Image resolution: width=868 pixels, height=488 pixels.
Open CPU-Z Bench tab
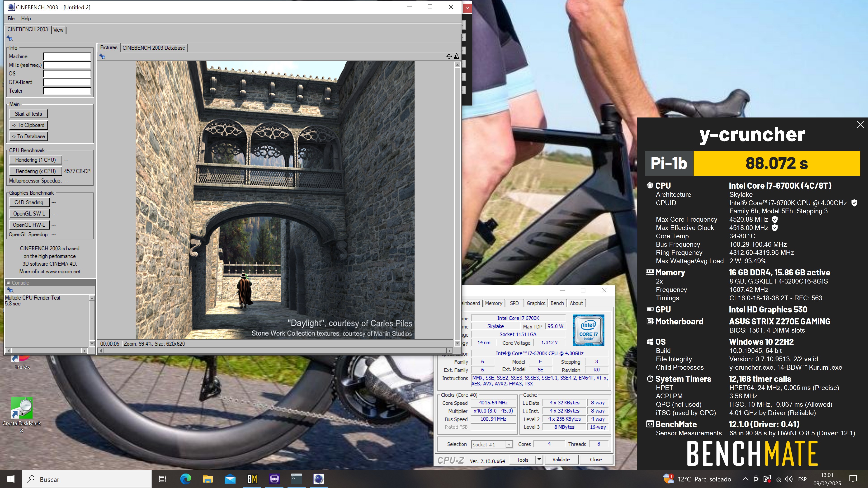[557, 303]
